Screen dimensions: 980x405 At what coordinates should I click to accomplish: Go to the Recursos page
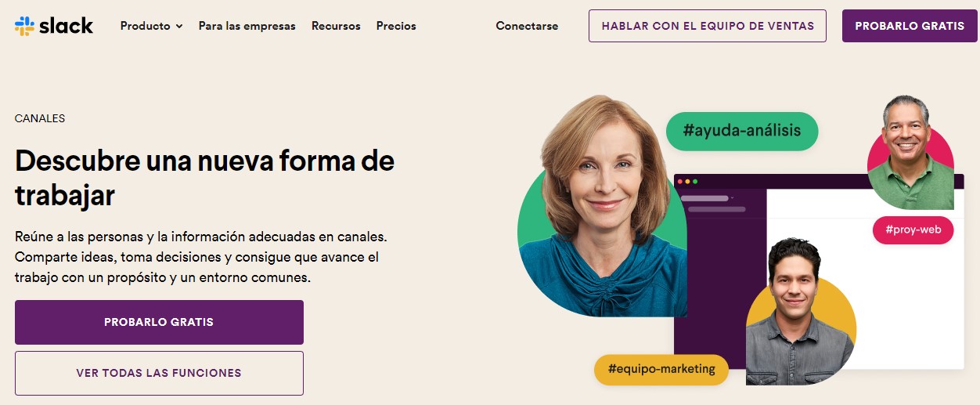336,26
